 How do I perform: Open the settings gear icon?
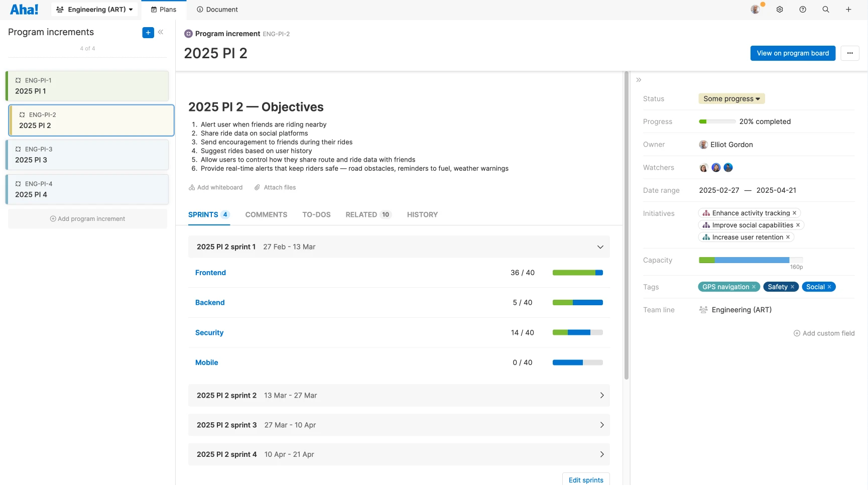click(x=779, y=9)
